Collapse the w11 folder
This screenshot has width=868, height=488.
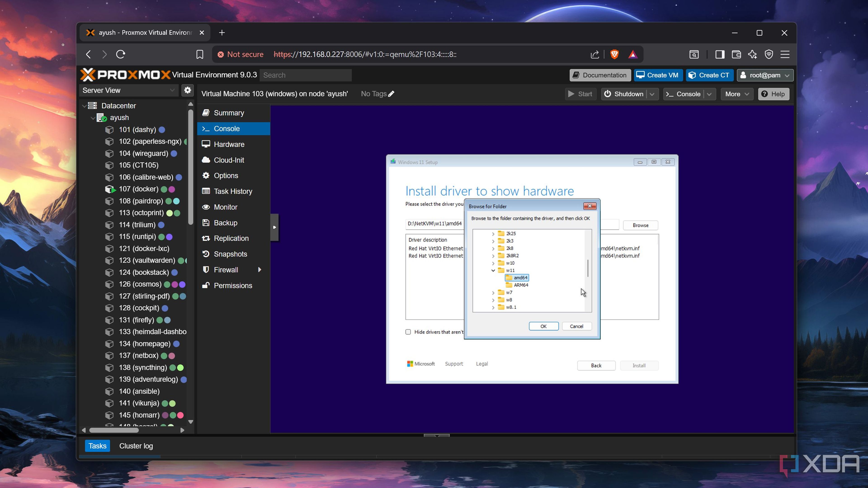point(493,270)
